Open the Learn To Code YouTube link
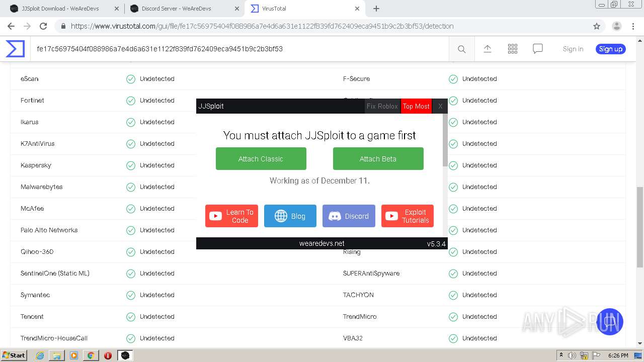Image resolution: width=644 pixels, height=362 pixels. [x=231, y=216]
